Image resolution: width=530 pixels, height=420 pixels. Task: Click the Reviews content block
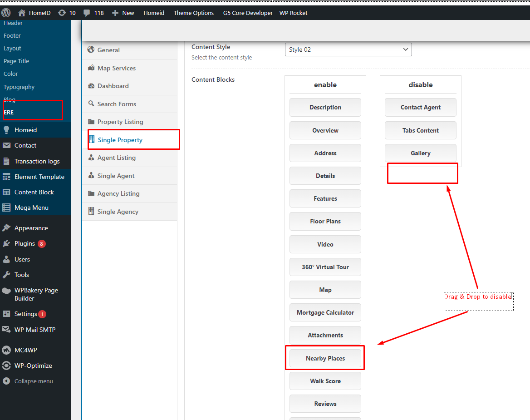(325, 404)
